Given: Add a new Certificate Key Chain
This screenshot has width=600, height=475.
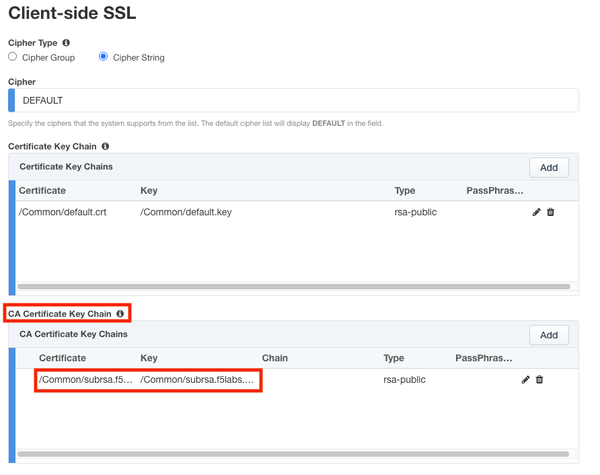Looking at the screenshot, I should point(549,167).
